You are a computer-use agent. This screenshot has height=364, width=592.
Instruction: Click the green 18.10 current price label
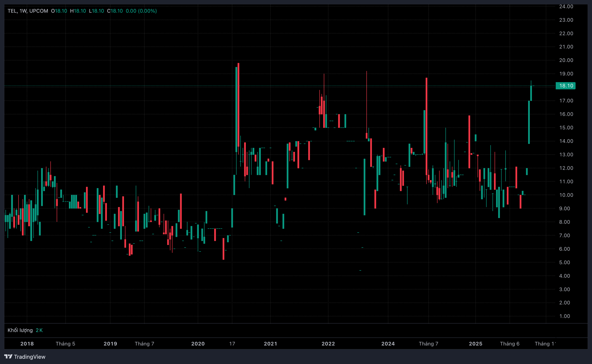coord(565,86)
